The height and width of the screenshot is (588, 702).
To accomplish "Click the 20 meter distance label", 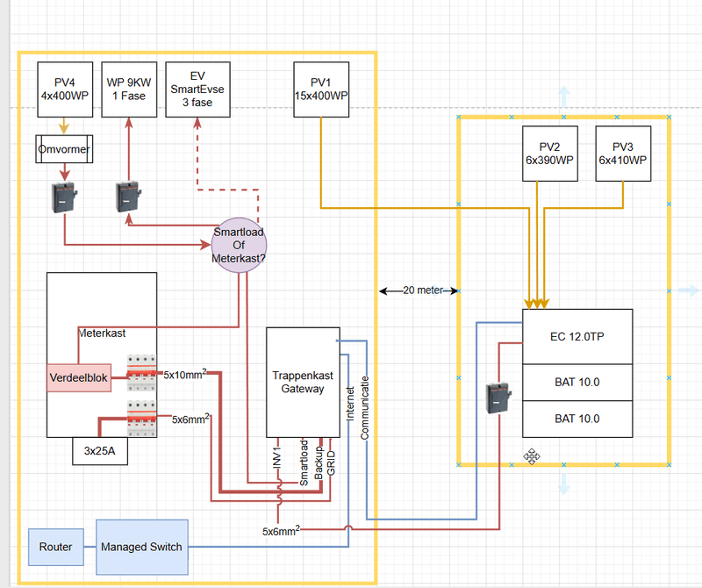I will 423,290.
